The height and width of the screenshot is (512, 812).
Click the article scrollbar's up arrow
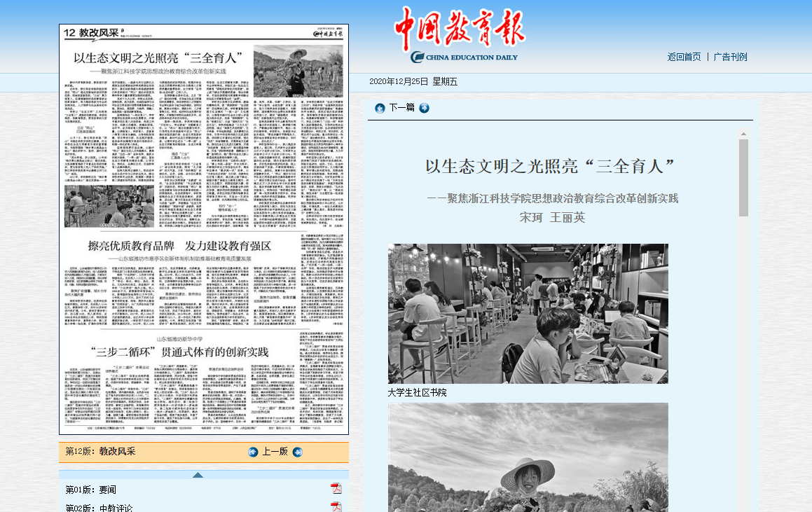(743, 134)
